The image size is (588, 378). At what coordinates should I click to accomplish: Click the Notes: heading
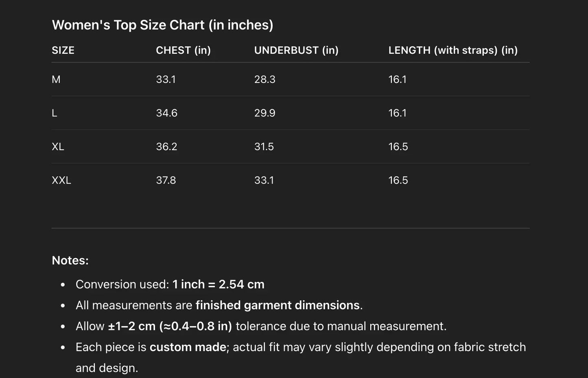click(x=70, y=260)
